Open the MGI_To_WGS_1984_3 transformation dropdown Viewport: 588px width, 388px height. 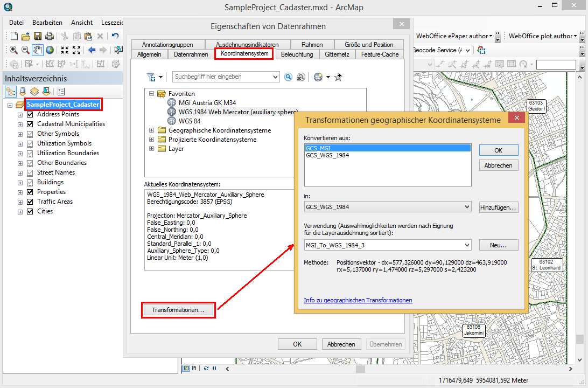point(467,245)
